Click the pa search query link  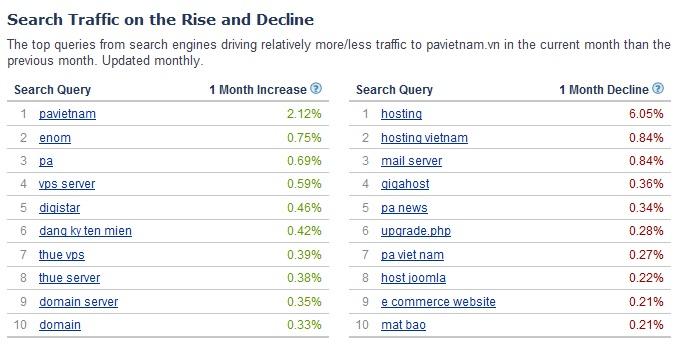[x=46, y=161]
